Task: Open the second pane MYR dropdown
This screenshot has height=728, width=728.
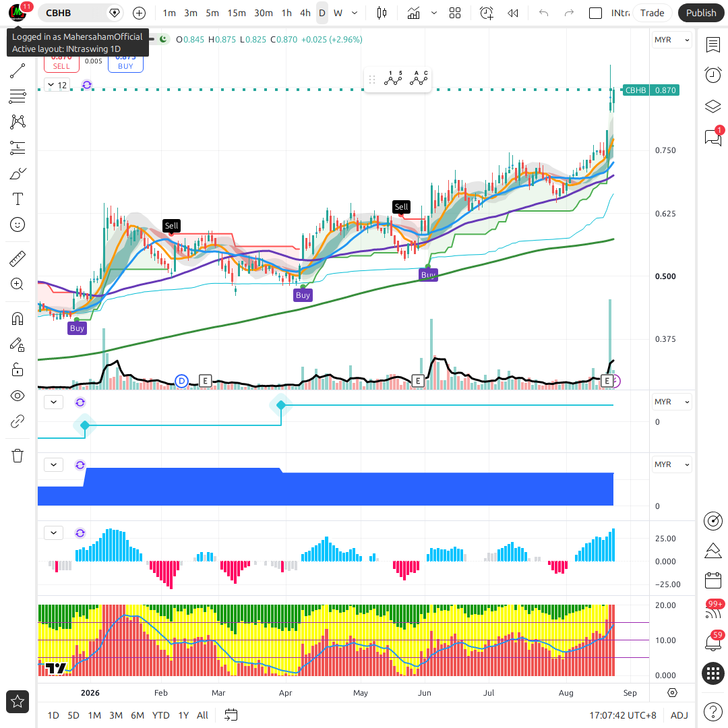Action: pyautogui.click(x=671, y=402)
